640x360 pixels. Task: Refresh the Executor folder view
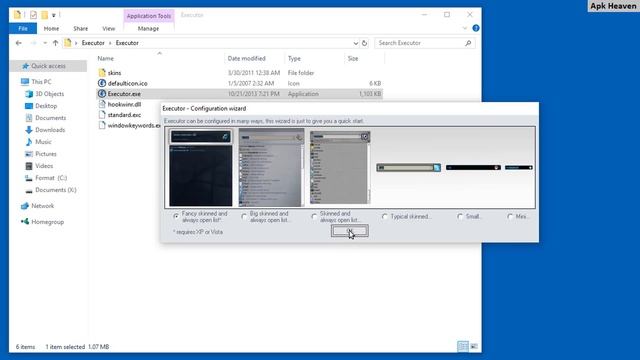[364, 43]
